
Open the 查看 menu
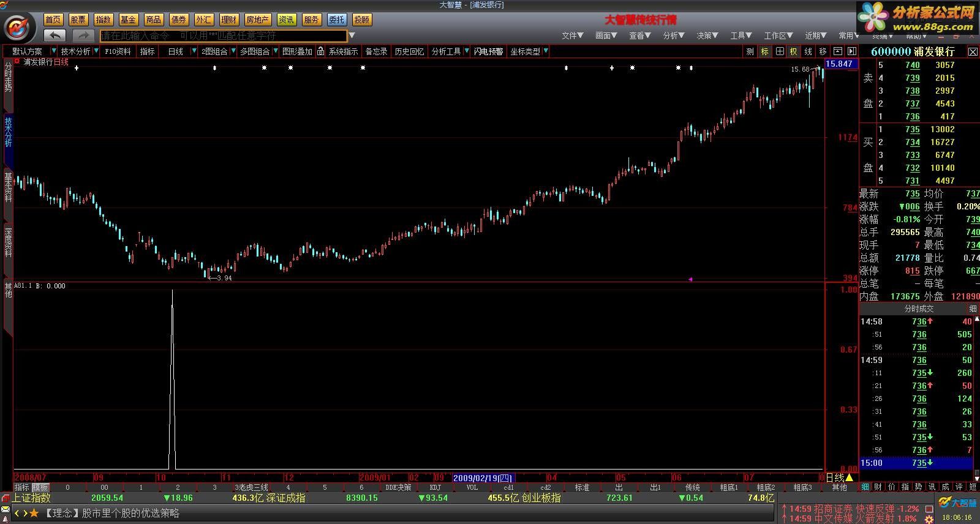(640, 36)
